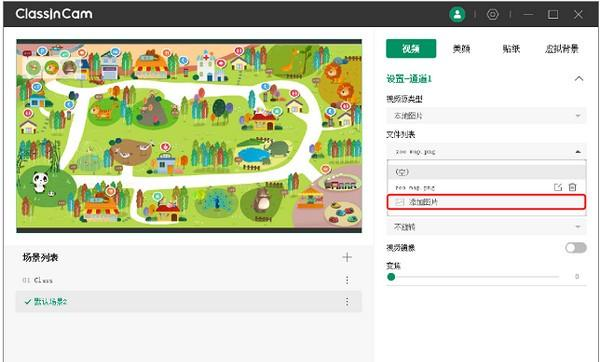Maximize the ClassInCam window

pos(553,15)
